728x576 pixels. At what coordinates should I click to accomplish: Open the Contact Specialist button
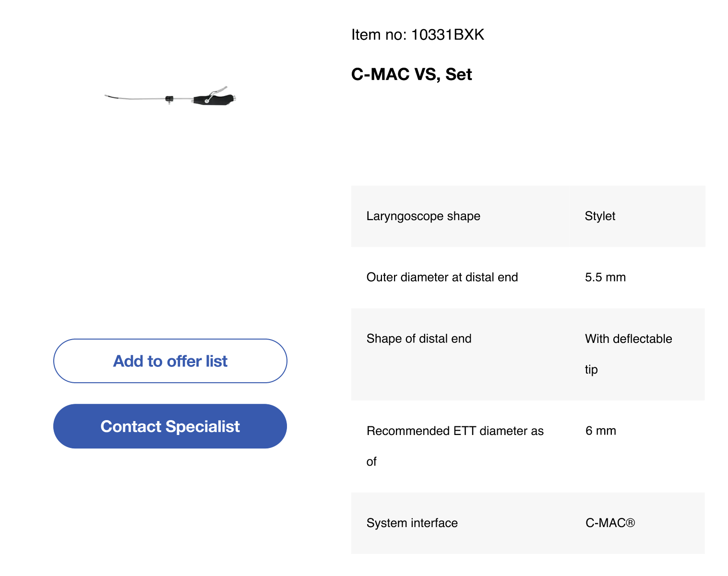pos(170,426)
